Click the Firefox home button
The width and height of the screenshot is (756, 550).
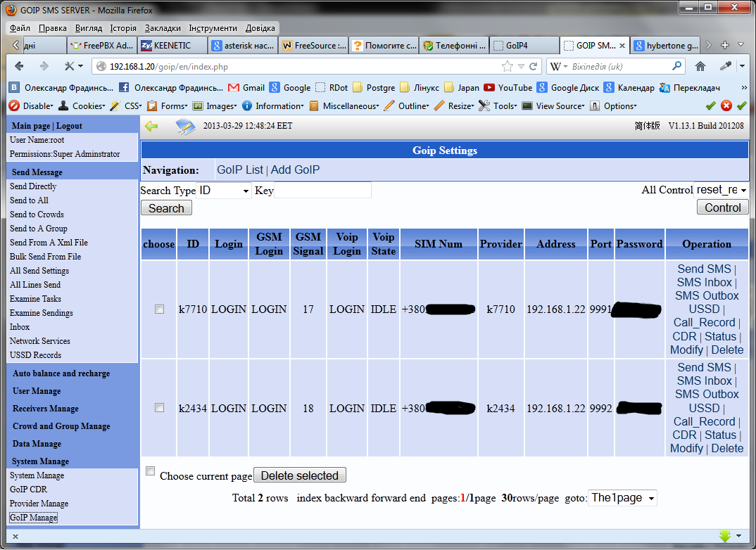click(x=700, y=67)
